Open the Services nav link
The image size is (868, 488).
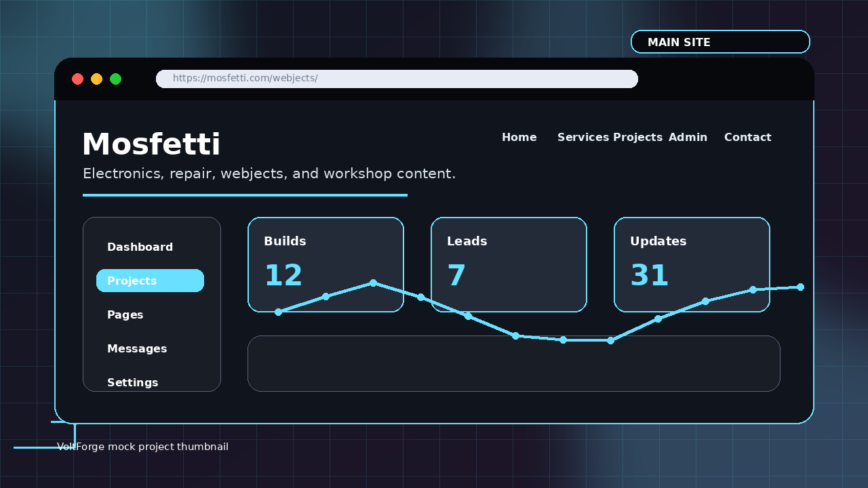point(583,138)
